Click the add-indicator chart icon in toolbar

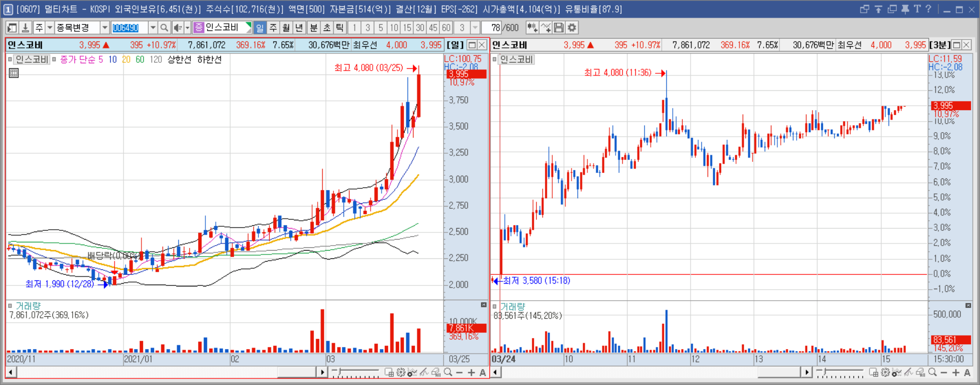(532, 28)
